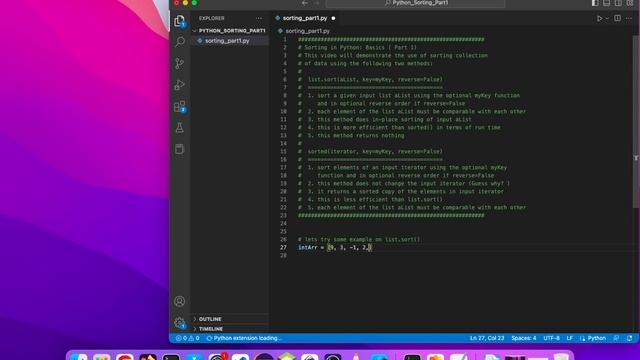
Task: Click the EXPLORER panel title
Action: (x=211, y=18)
